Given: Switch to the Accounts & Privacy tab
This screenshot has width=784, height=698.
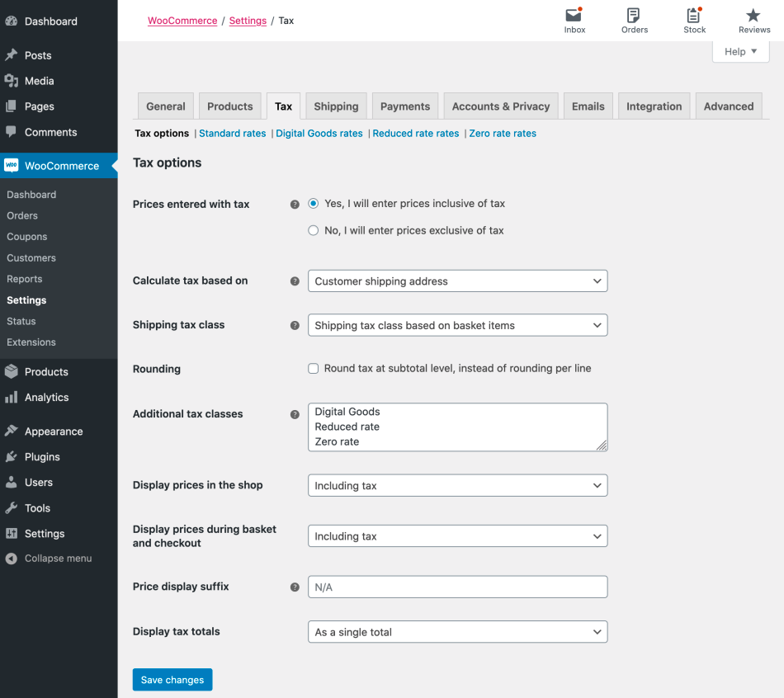Looking at the screenshot, I should 500,106.
